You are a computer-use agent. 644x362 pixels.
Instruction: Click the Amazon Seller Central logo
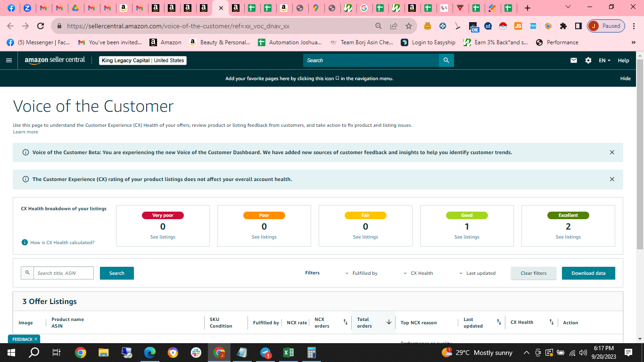coord(55,60)
